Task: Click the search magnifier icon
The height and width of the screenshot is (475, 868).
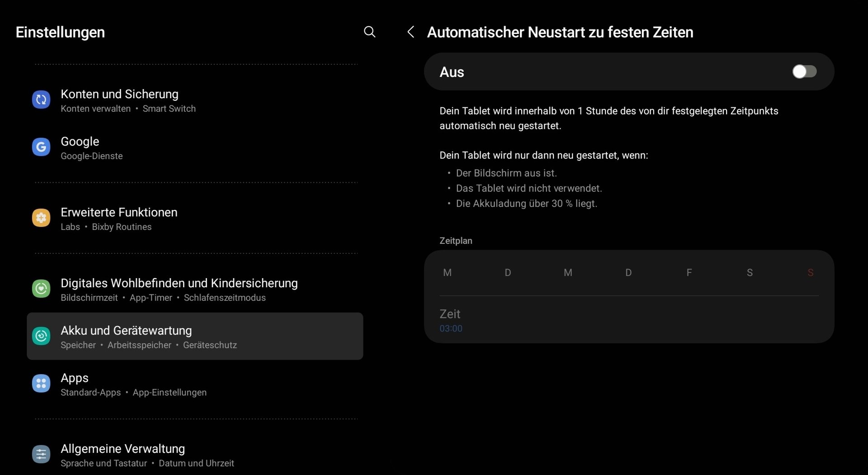Action: pyautogui.click(x=369, y=32)
